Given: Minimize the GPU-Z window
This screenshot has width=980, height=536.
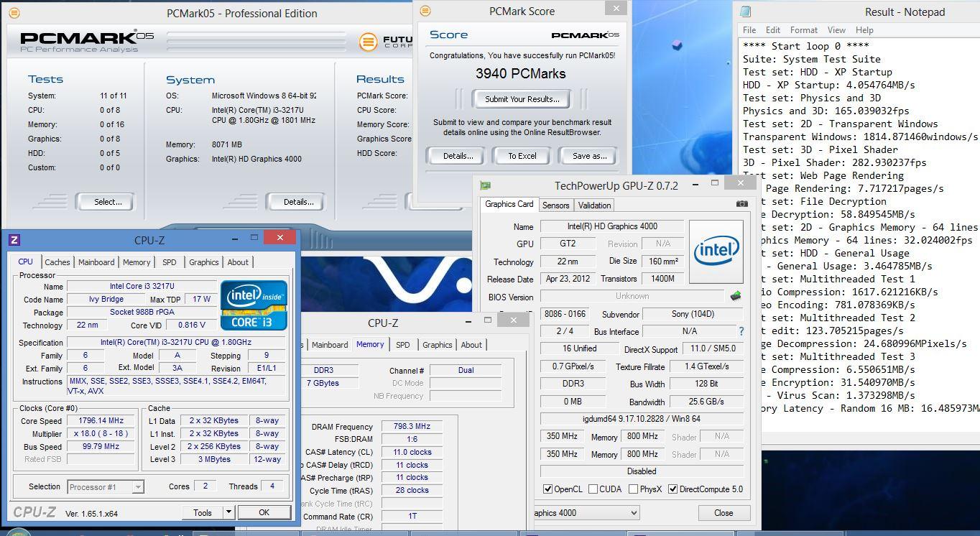Looking at the screenshot, I should (694, 184).
